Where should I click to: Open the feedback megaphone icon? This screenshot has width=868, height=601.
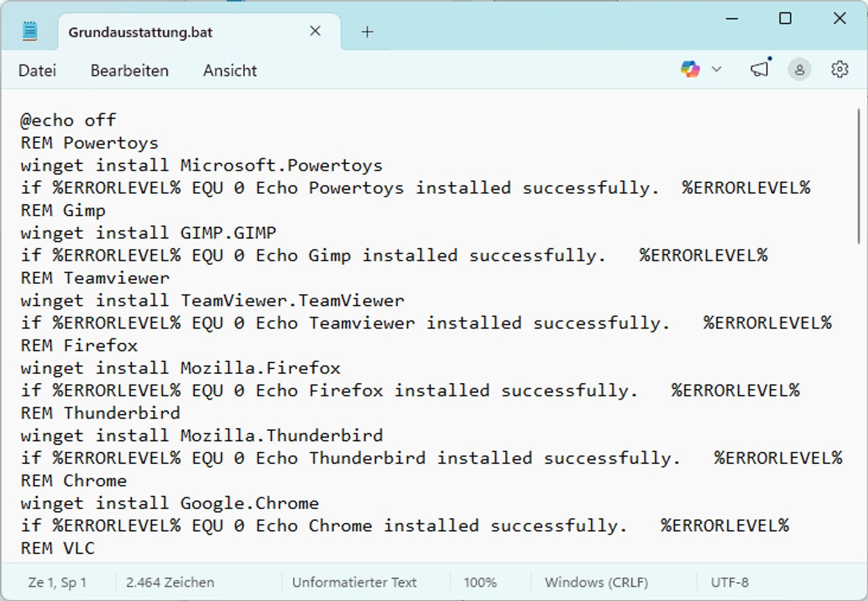click(x=760, y=69)
